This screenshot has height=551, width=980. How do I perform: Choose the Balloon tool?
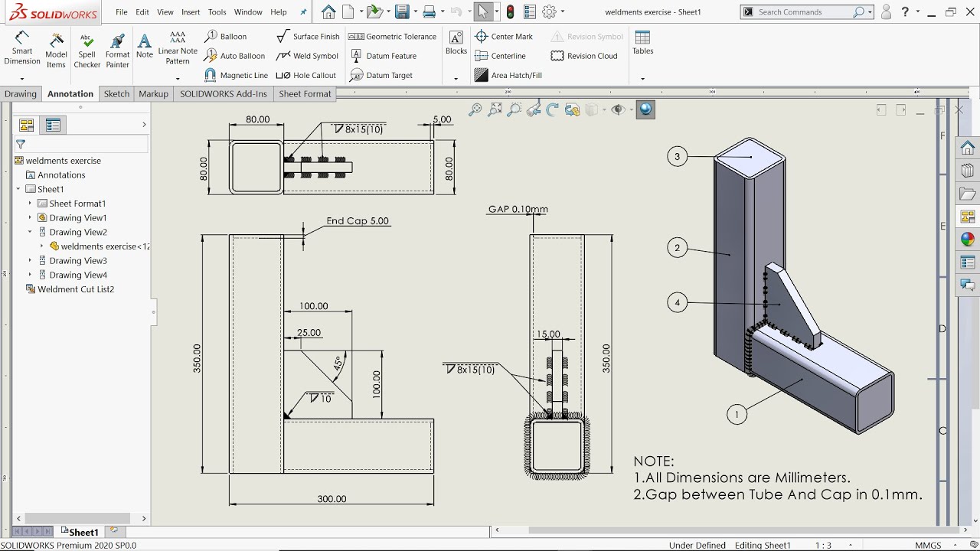click(226, 36)
